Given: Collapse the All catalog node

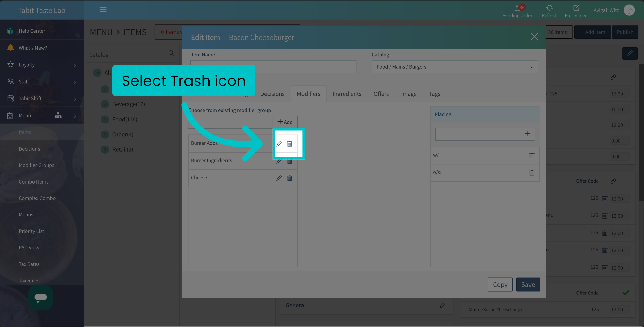Looking at the screenshot, I should [97, 72].
